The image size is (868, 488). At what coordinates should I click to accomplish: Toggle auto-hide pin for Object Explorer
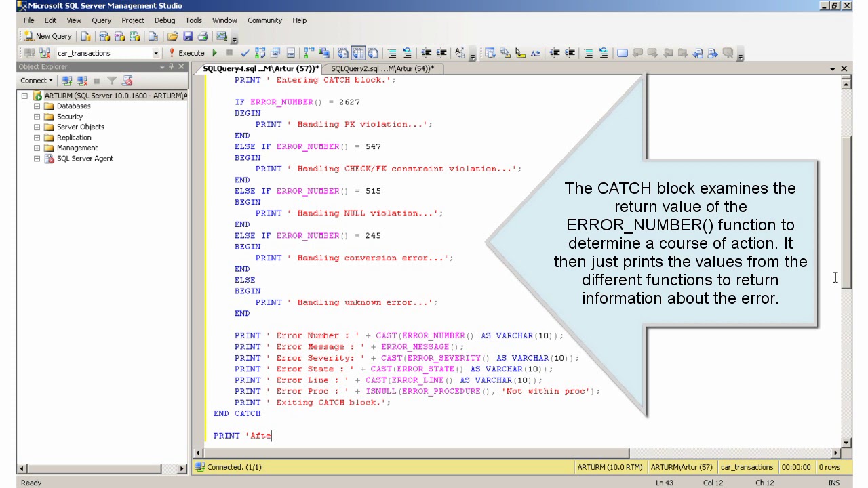[x=171, y=66]
